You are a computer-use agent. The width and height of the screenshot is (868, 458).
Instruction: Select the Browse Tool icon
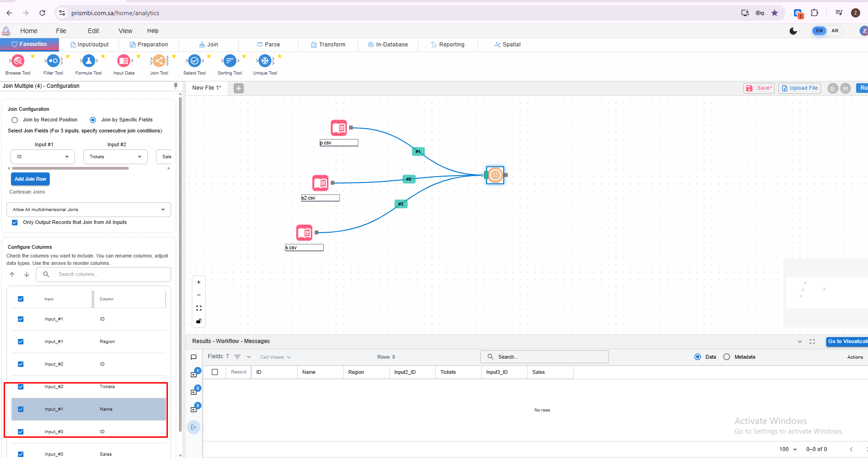tap(18, 61)
